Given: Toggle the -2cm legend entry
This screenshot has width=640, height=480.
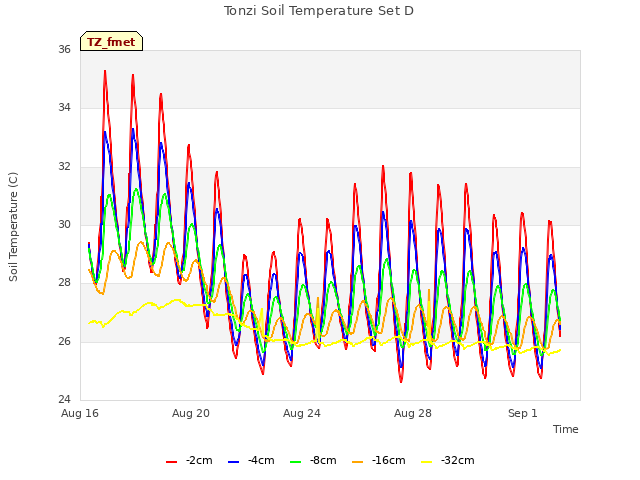Looking at the screenshot, I should [189, 460].
